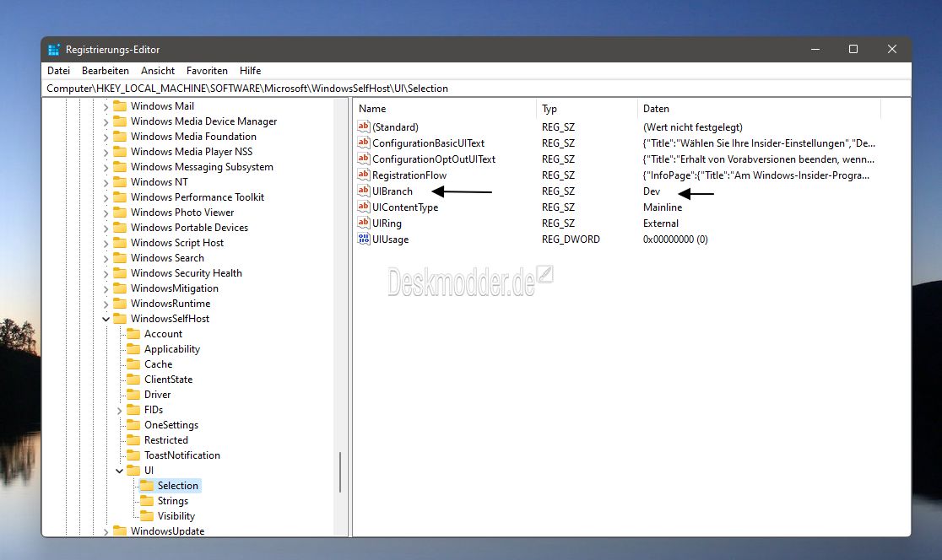Open the Favoriten menu
The height and width of the screenshot is (560, 942).
(207, 71)
